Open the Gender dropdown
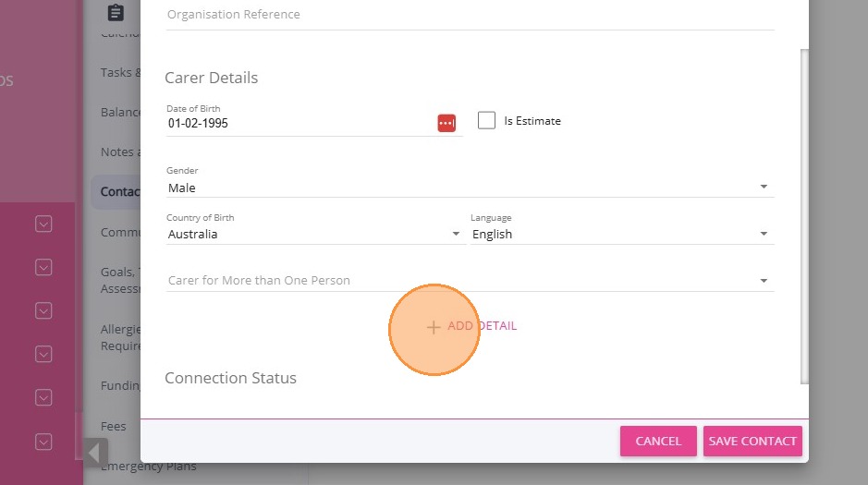This screenshot has width=868, height=485. tap(764, 188)
